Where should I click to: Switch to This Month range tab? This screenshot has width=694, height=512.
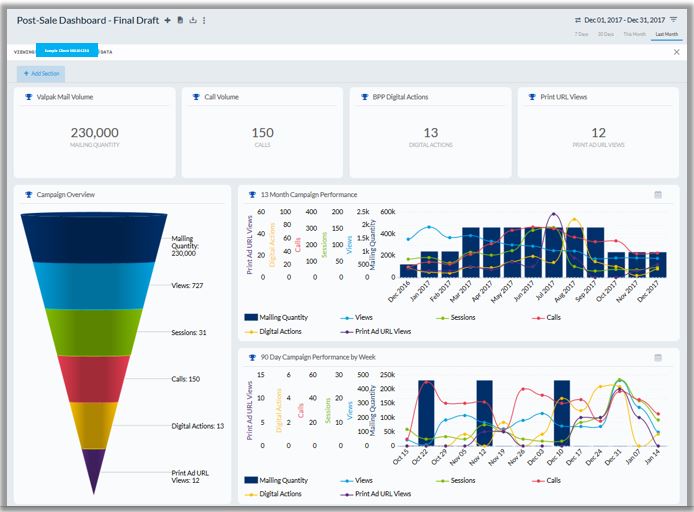[634, 34]
